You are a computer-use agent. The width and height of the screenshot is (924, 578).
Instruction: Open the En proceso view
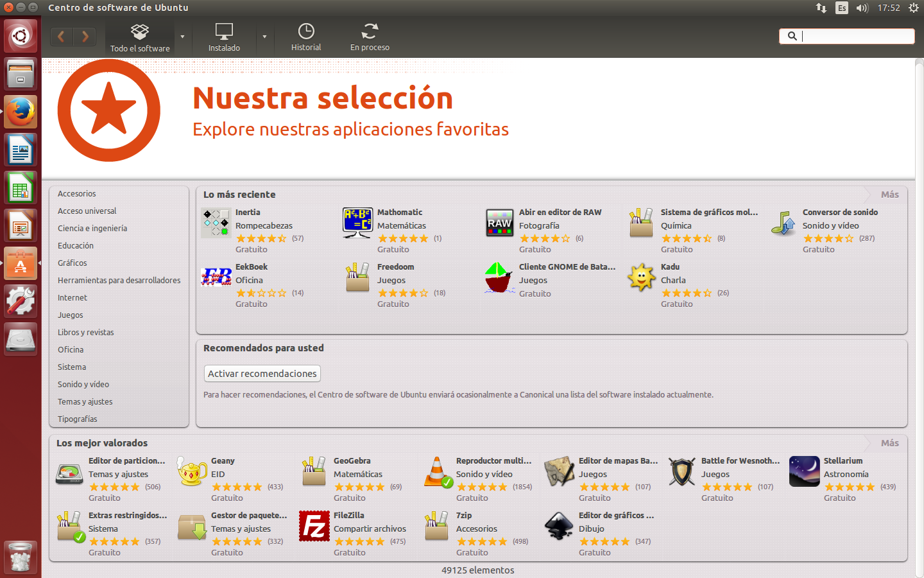(370, 37)
